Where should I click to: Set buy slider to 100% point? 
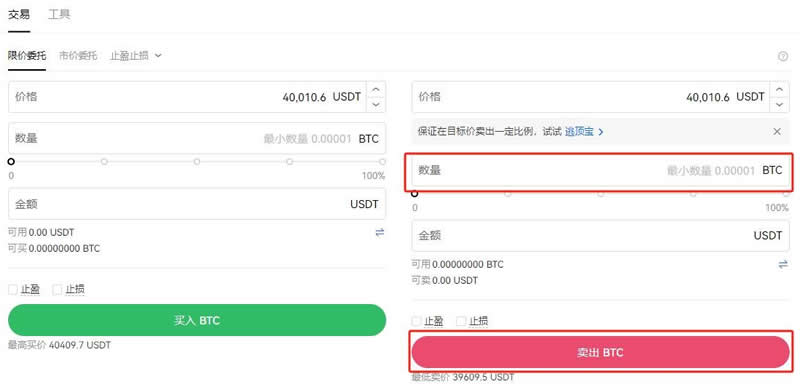click(x=382, y=161)
